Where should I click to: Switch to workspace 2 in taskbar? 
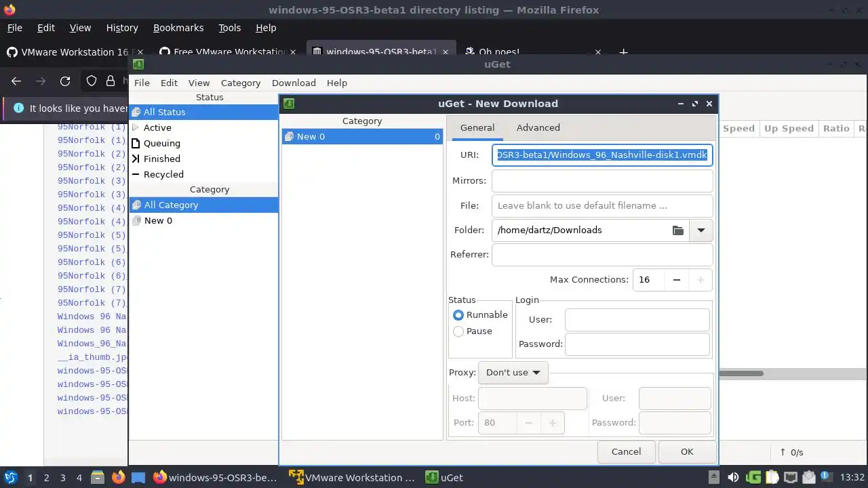coord(46,477)
